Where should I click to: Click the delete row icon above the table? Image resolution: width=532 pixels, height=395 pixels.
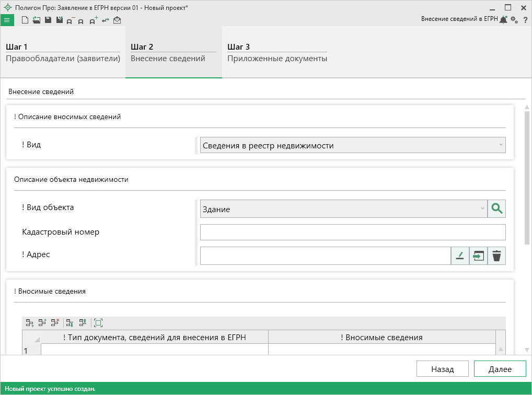pyautogui.click(x=55, y=323)
